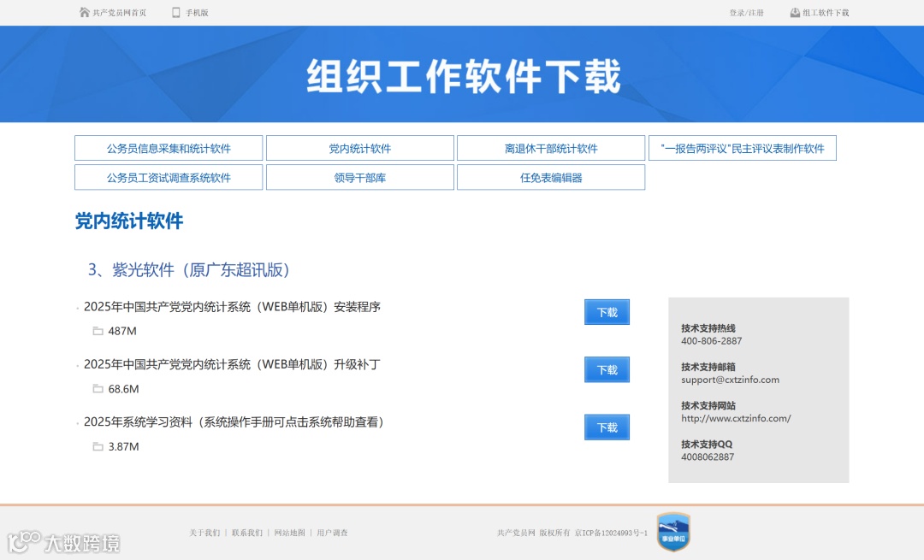Click the folder icon next to 487M
Screen dimensions: 924x560
(x=98, y=331)
